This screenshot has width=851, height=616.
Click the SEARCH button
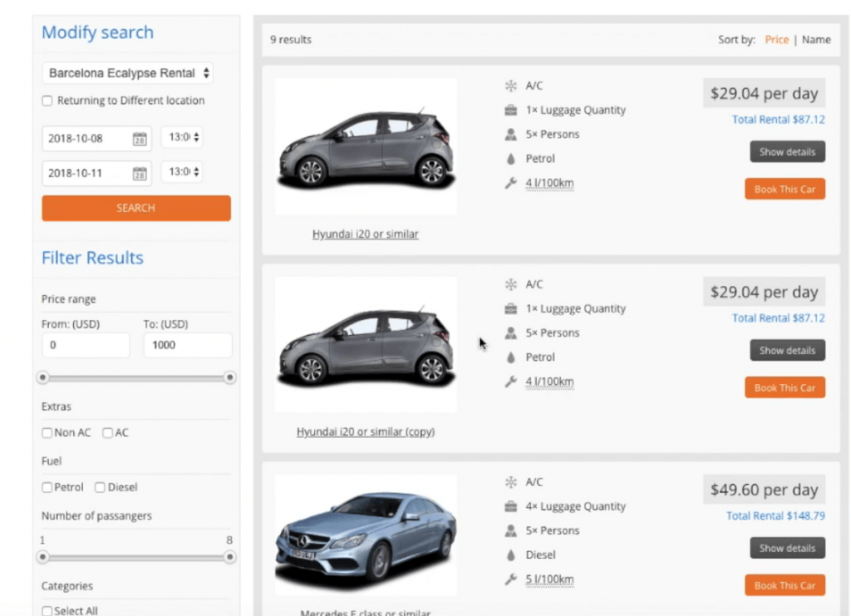pyautogui.click(x=135, y=208)
